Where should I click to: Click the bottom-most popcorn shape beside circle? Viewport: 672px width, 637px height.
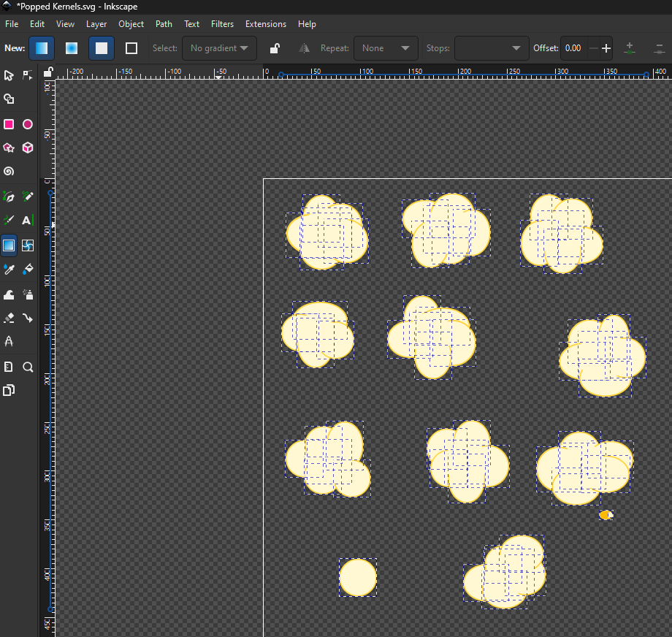(505, 571)
